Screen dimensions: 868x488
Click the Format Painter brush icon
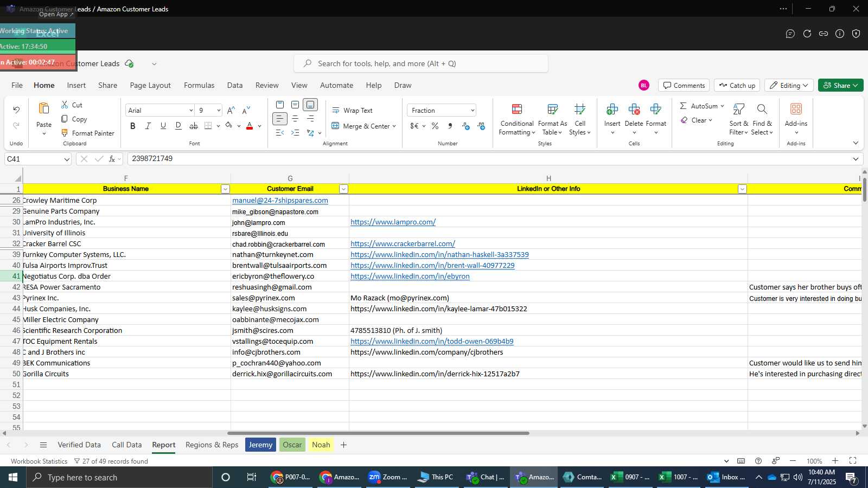pyautogui.click(x=65, y=133)
